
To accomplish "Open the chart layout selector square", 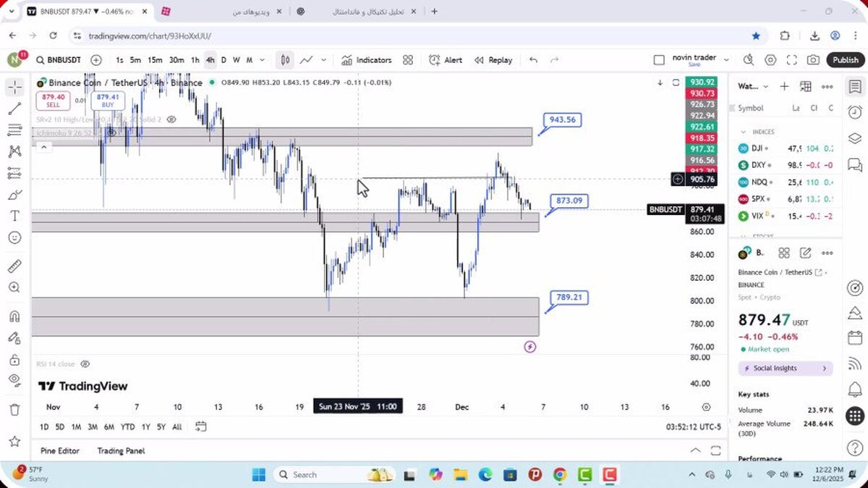I will click(x=658, y=60).
